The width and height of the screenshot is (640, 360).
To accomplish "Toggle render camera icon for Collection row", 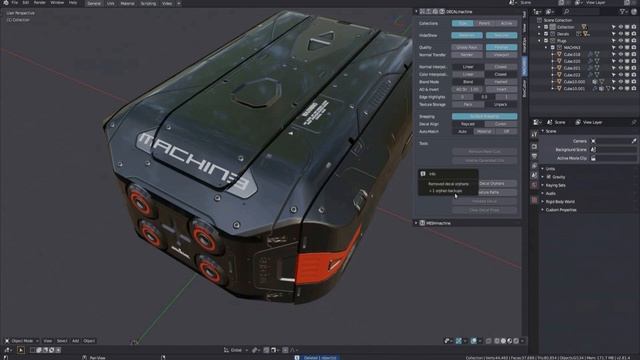I will coord(634,27).
